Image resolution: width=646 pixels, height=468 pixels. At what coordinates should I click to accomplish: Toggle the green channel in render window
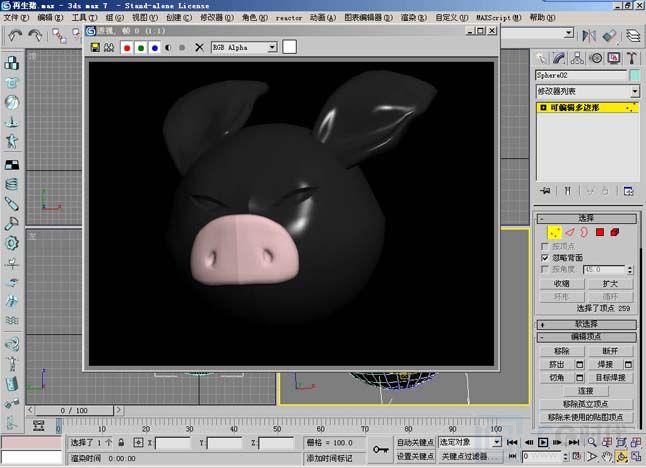click(141, 48)
